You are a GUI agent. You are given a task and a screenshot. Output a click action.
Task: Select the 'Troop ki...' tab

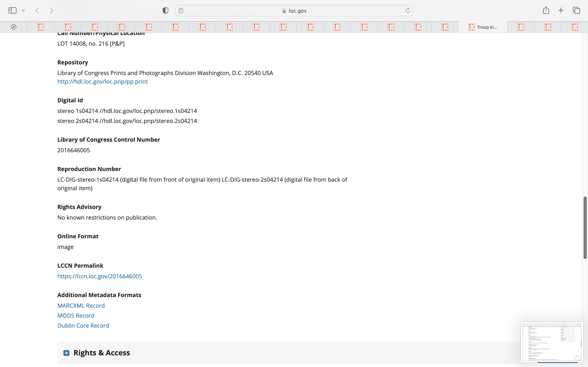pos(483,27)
